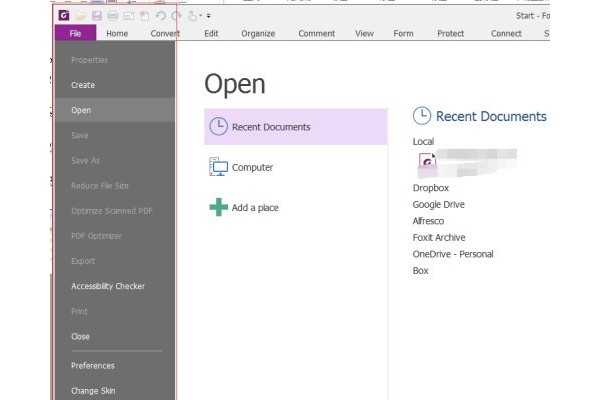Click the clock icon beside Recent Documents heading
The image size is (600, 400).
coord(422,116)
